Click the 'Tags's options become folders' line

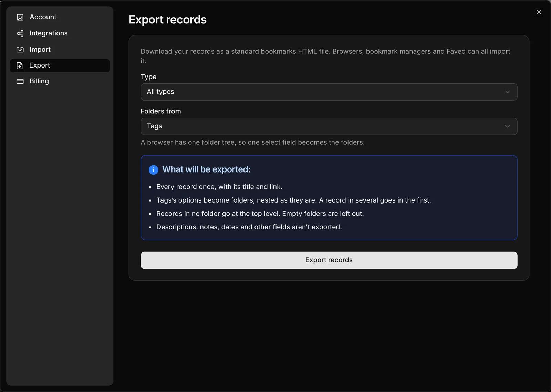[294, 200]
